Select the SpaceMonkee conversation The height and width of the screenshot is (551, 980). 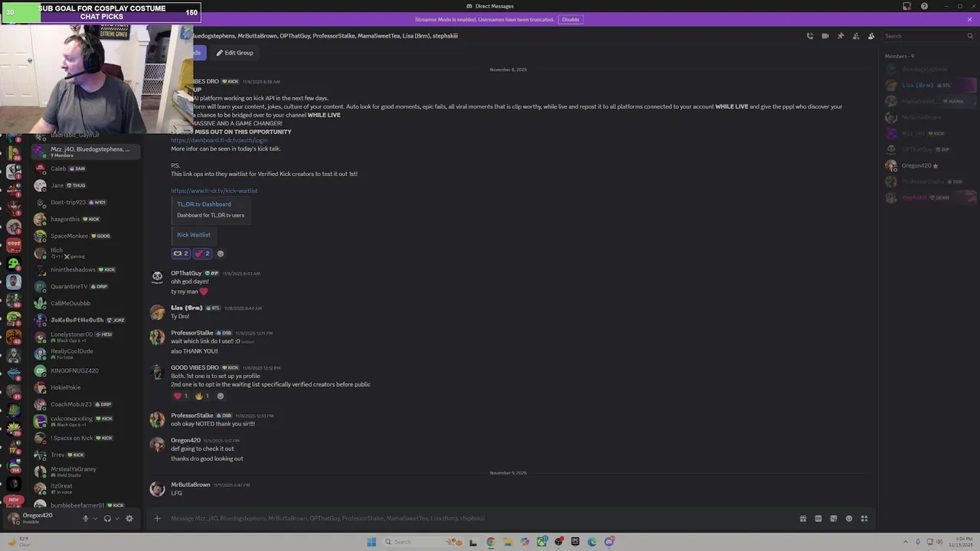click(85, 236)
